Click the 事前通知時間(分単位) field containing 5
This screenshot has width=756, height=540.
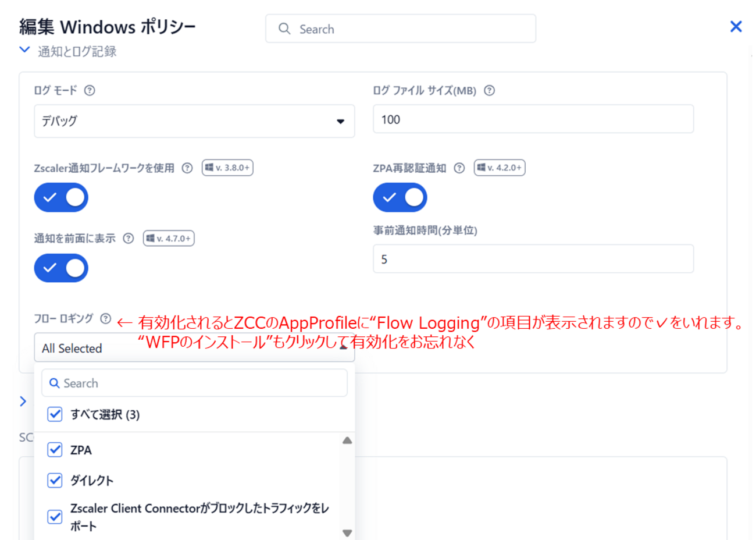click(533, 259)
